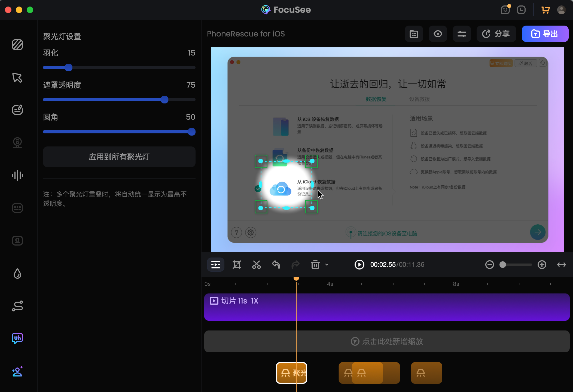Open the captions sidebar icon
Image resolution: width=573 pixels, height=392 pixels.
pos(17,241)
